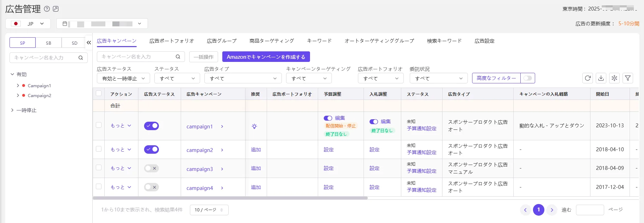Screen dimensions: 644x223
Task: Open the キャンペーンターゲティング filter dropdown
Action: coord(309,78)
